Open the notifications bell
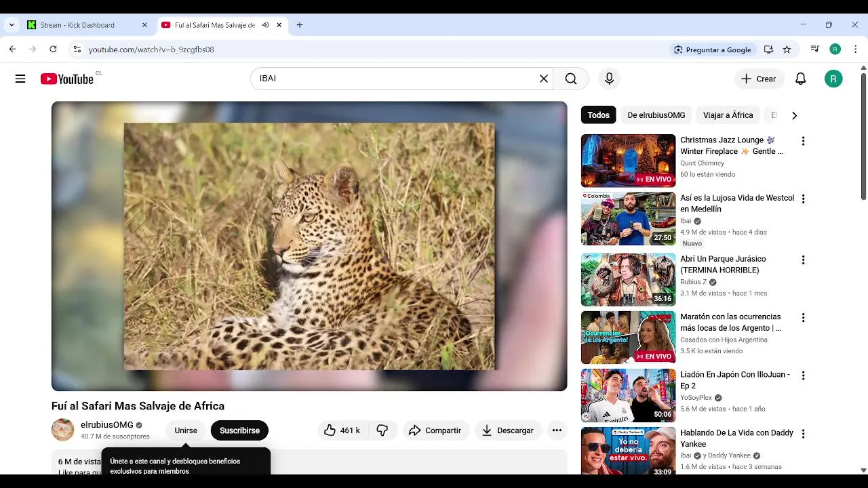The width and height of the screenshot is (868, 488). coord(800,79)
